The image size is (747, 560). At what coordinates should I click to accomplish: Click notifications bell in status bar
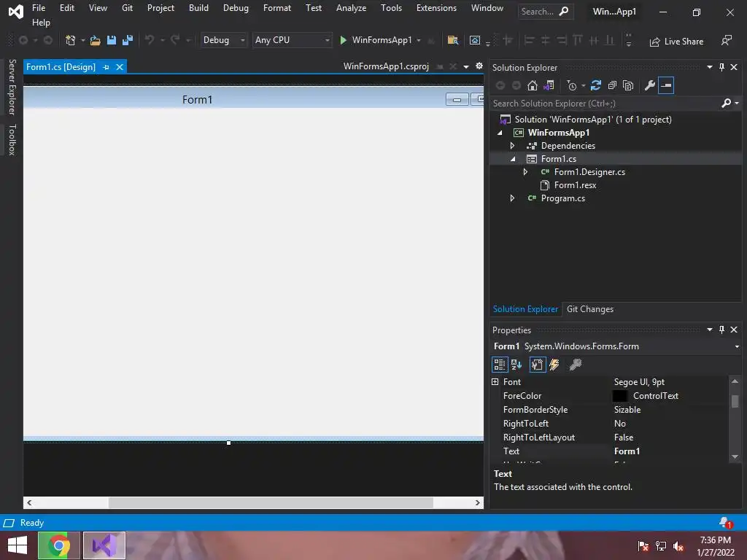point(726,523)
